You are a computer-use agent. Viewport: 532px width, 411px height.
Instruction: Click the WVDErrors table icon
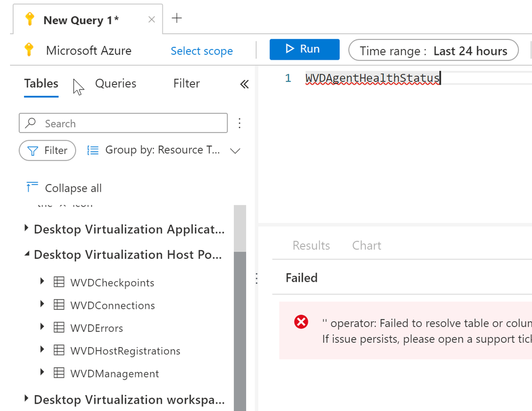point(59,328)
